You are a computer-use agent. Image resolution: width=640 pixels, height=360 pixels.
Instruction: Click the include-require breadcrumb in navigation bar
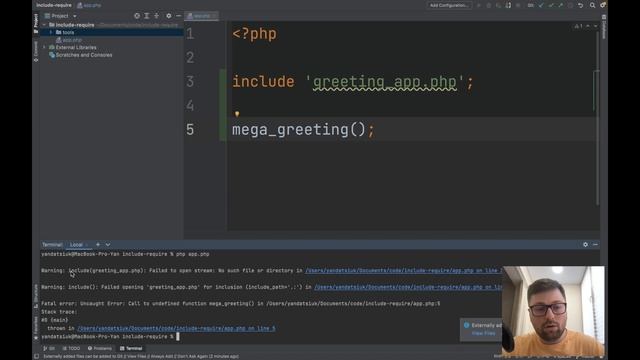[54, 5]
